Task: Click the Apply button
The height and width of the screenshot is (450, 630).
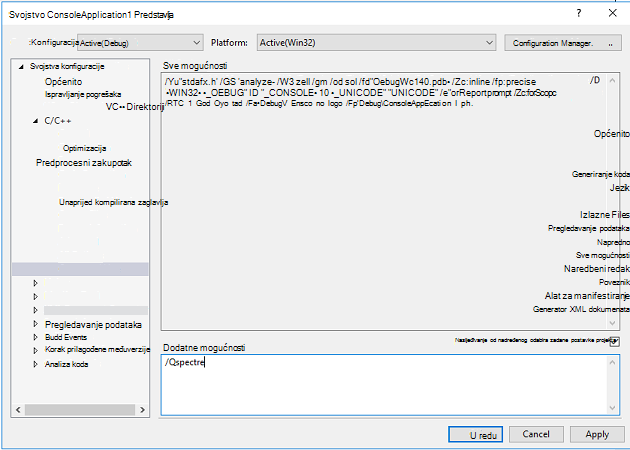Action: (597, 434)
